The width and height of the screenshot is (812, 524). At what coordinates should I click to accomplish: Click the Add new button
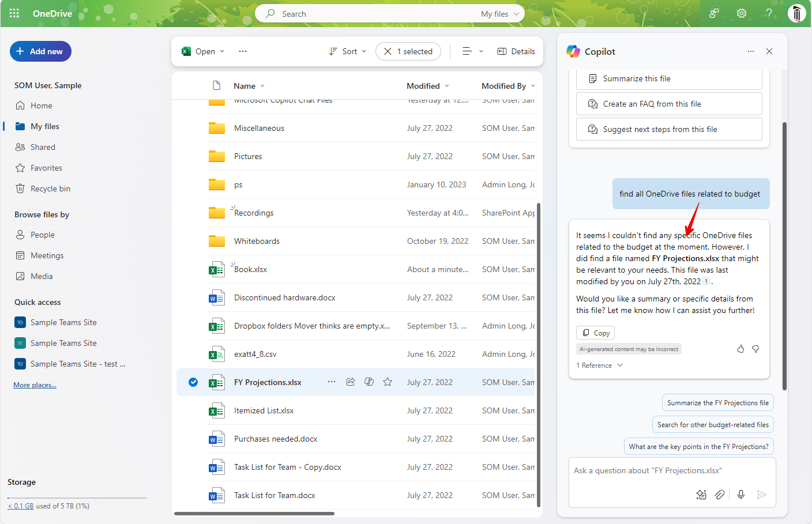40,51
